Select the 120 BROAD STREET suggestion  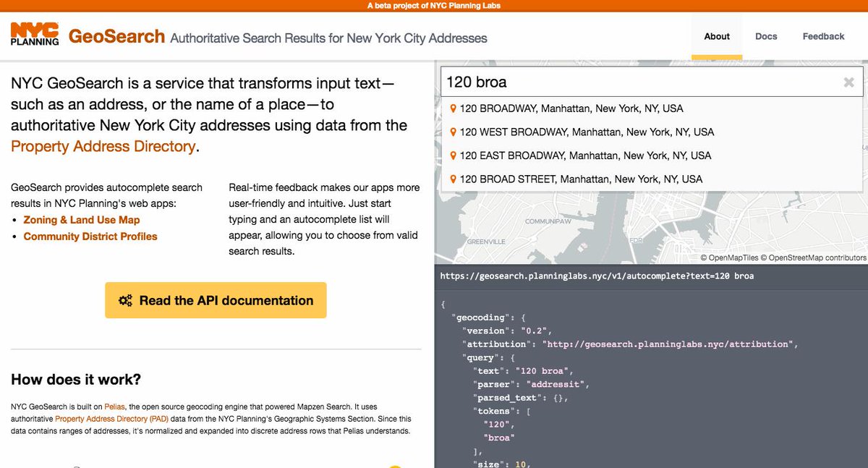click(652, 179)
